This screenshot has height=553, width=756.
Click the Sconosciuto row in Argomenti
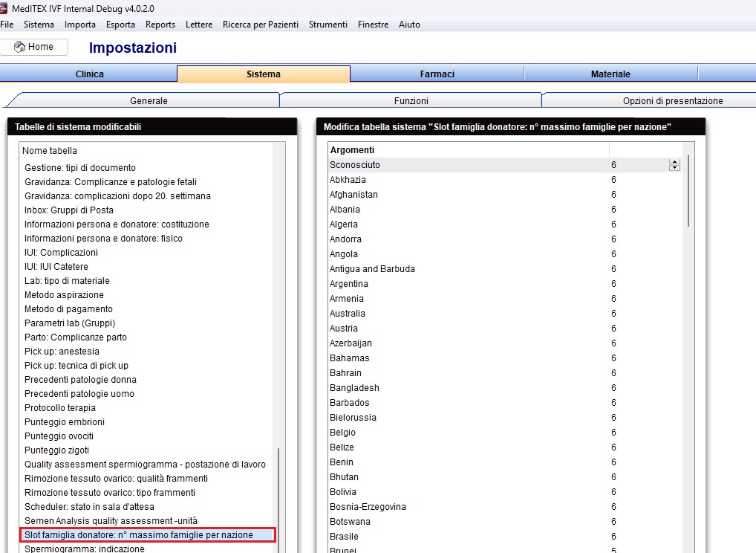(505, 164)
